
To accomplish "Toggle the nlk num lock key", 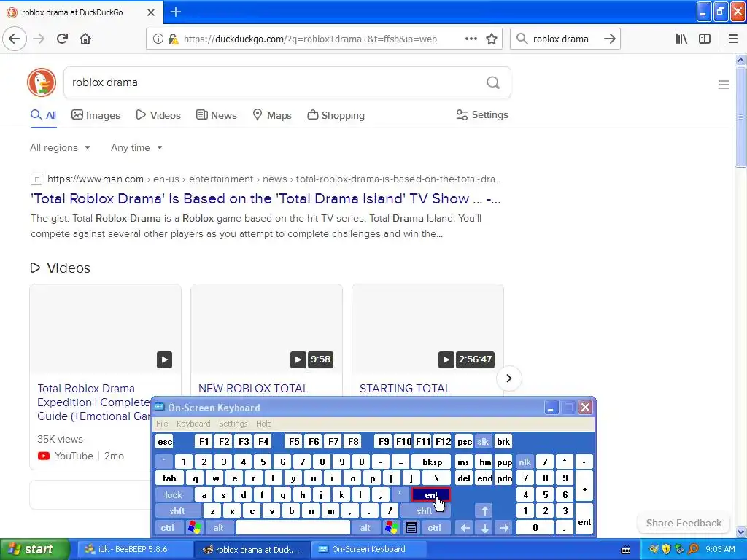I will (525, 462).
